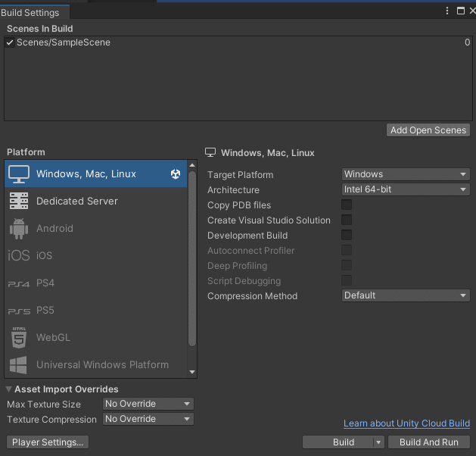The image size is (476, 456).
Task: Open the Max Texture Size dropdown
Action: [x=148, y=404]
